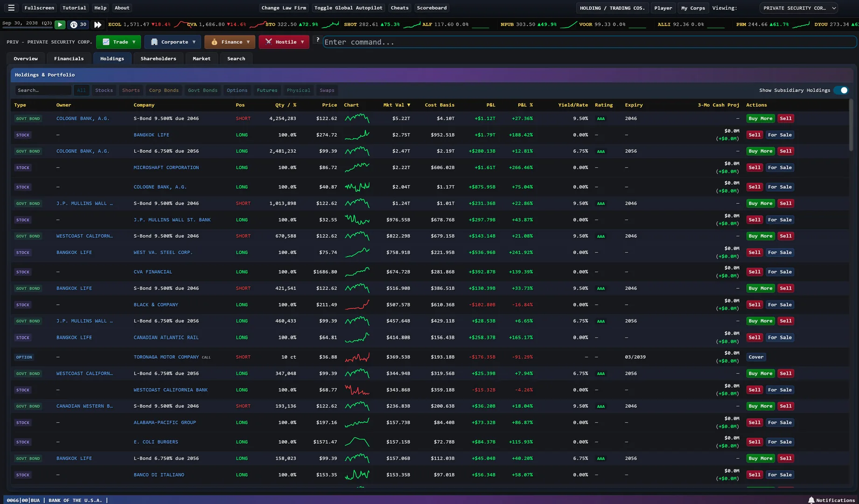Click the Enter command input field
The image size is (859, 504).
coord(589,42)
